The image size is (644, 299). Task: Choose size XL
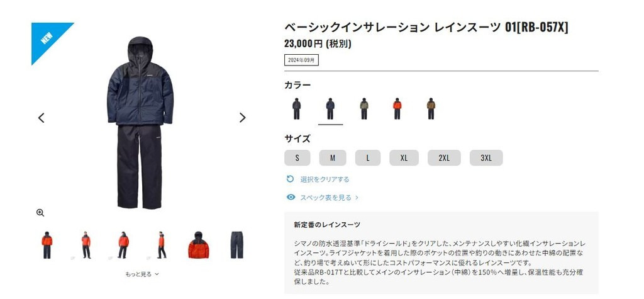click(404, 158)
